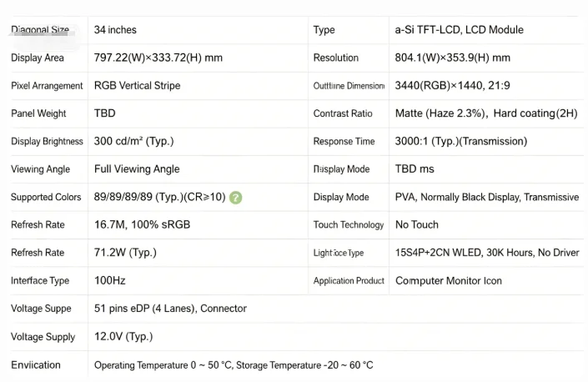Select '15S4P+2CN WLED, 30K Hours, No Driver'

[487, 253]
